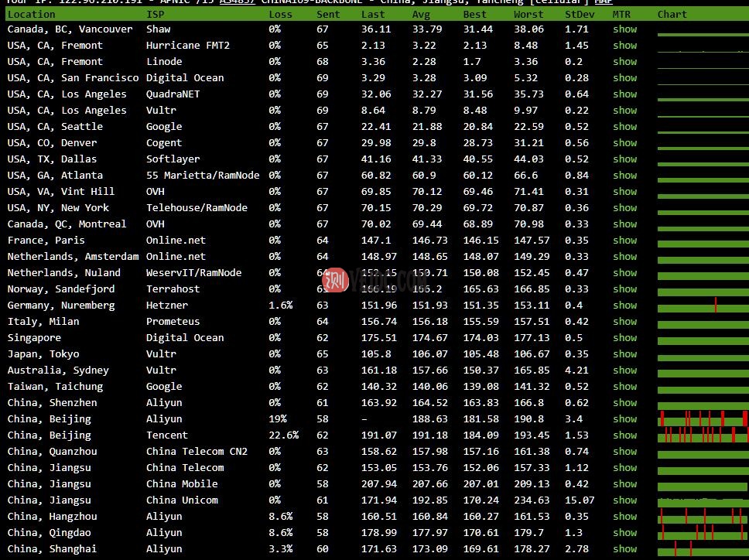Viewport: 749px width, 560px height.
Task: Show MTR for USA, TX, Dallas Softlayer
Action: pyautogui.click(x=624, y=159)
